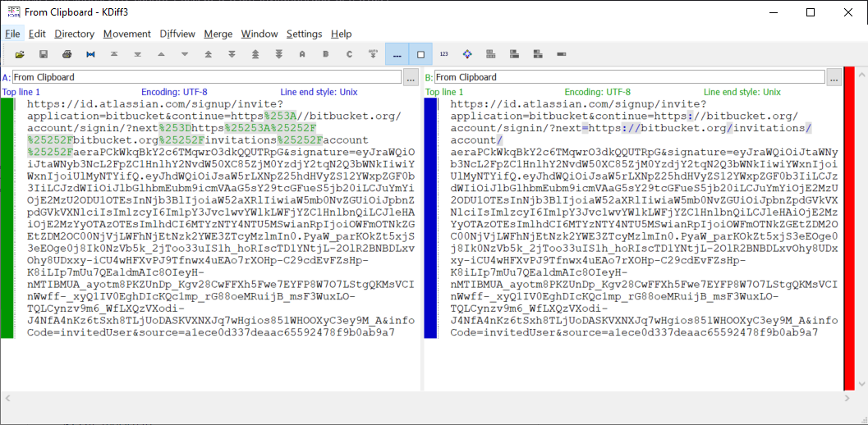Select lines from A toolbar icon
This screenshot has width=868, height=425.
point(302,54)
